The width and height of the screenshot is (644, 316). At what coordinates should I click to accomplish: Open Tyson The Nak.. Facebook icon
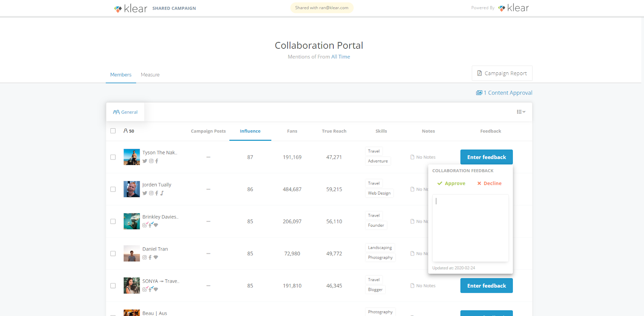[157, 161]
